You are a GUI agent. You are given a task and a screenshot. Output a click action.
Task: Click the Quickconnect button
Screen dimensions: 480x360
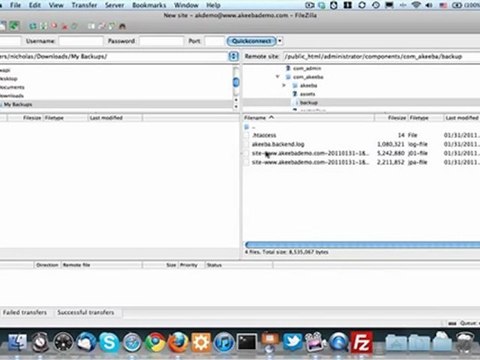(252, 41)
